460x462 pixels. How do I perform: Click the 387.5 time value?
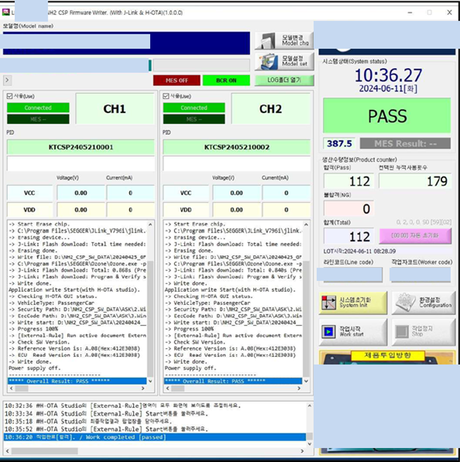(x=339, y=144)
